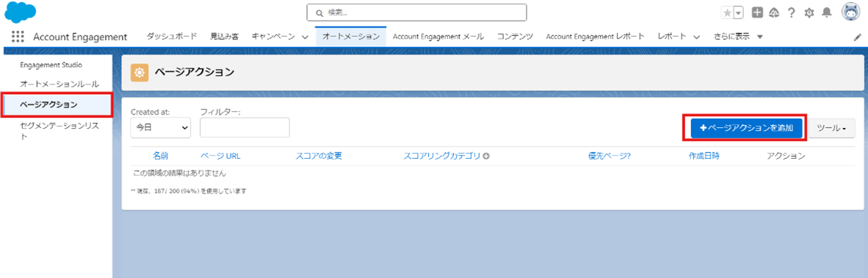Viewport: 868px width, 278px height.
Task: Click the フィルター input field
Action: [x=245, y=128]
